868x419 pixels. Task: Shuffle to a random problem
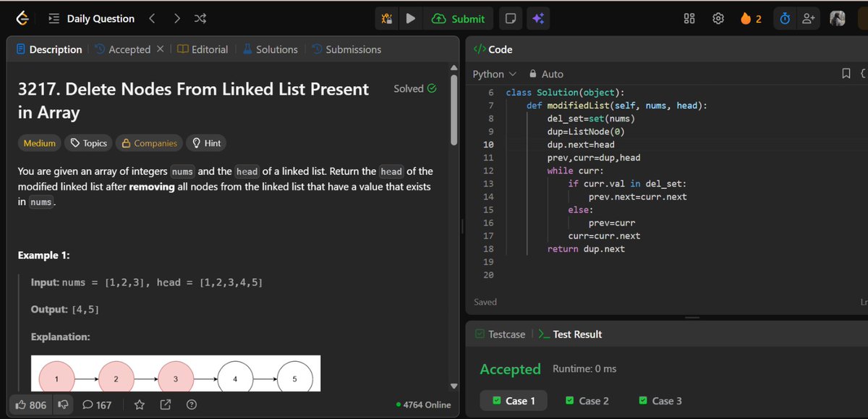point(200,18)
